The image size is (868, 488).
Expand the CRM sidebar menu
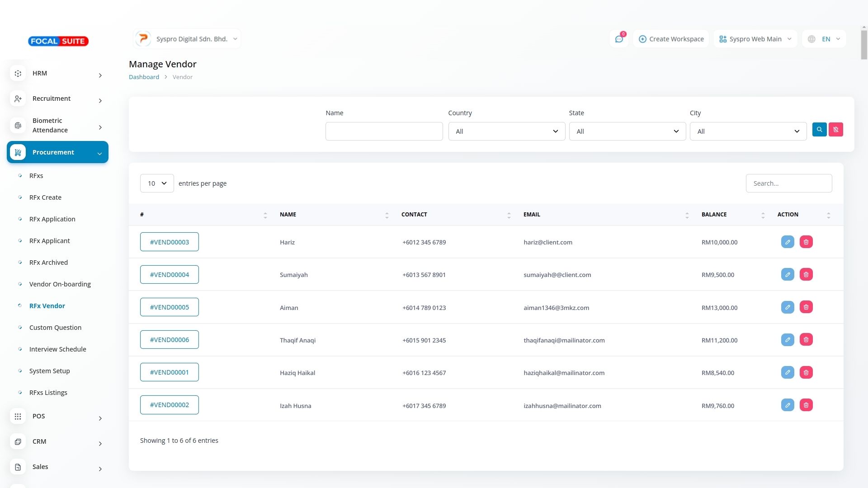pos(57,442)
